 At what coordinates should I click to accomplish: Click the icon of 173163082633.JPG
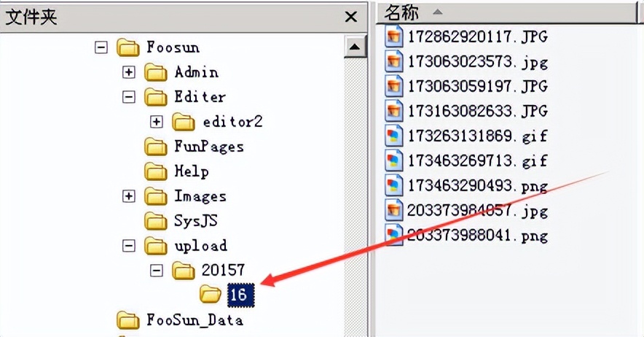pyautogui.click(x=393, y=111)
